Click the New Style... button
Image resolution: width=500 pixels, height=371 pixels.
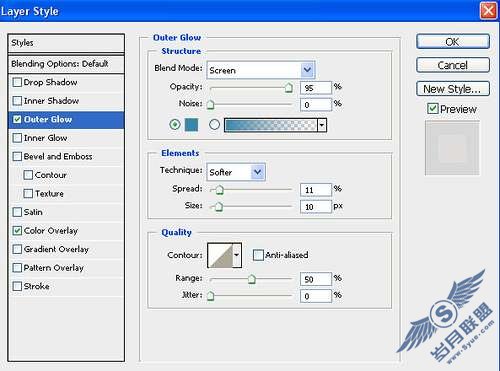pyautogui.click(x=453, y=89)
